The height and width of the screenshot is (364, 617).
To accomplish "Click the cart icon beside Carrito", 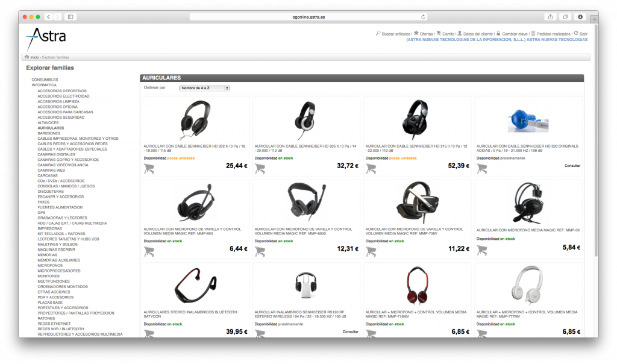I will (x=439, y=34).
